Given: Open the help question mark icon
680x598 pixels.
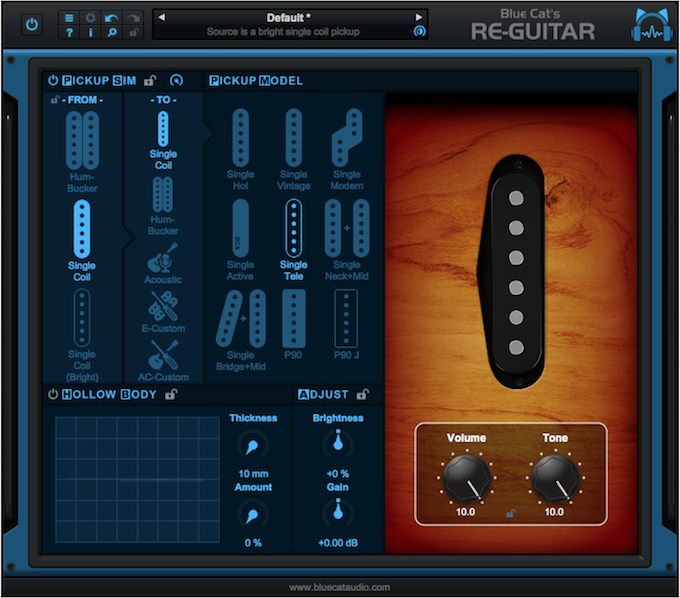Looking at the screenshot, I should [69, 32].
